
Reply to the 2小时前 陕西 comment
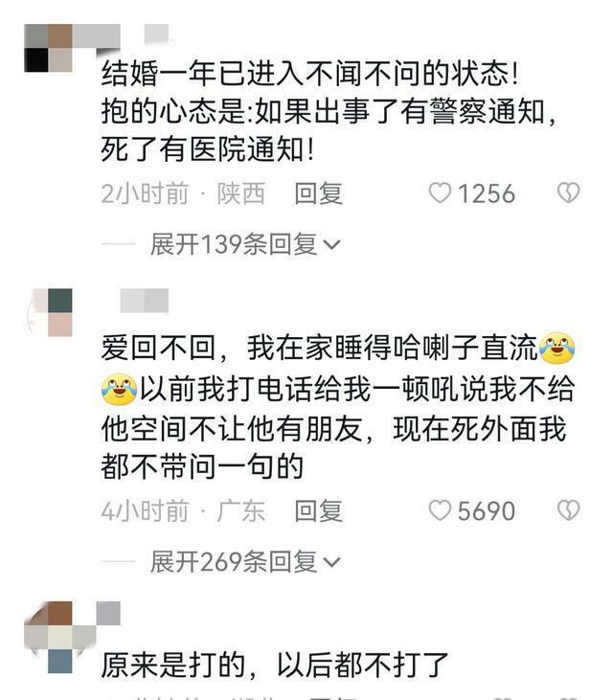pos(318,193)
